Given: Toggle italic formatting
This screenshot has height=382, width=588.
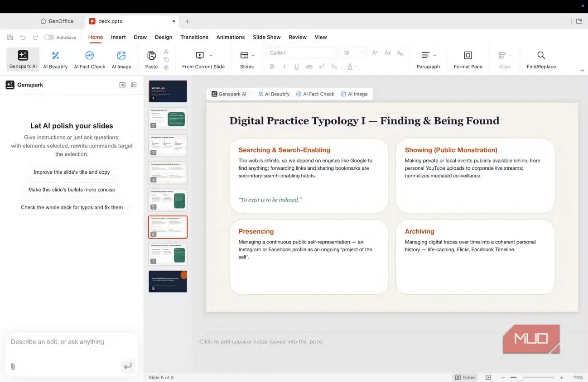Looking at the screenshot, I should pos(284,67).
